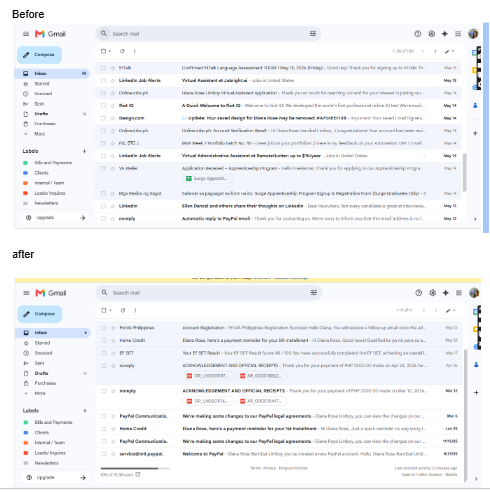Open the Welcome to PayPal email
The image size is (490, 492).
click(x=279, y=454)
